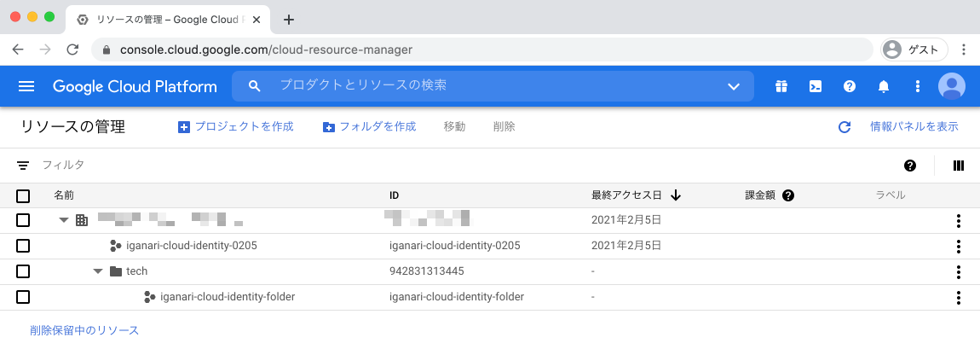Click folder ID 942831313445
Viewport: 980px width, 355px height.
(426, 271)
